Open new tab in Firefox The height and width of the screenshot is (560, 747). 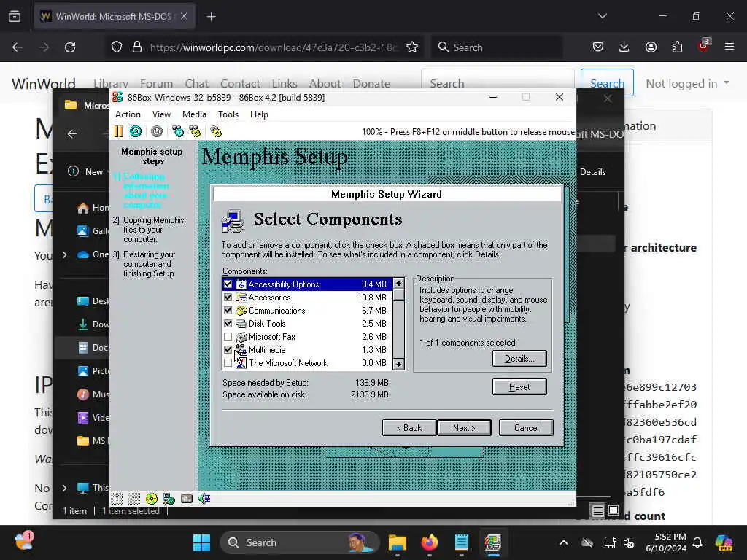pos(211,17)
